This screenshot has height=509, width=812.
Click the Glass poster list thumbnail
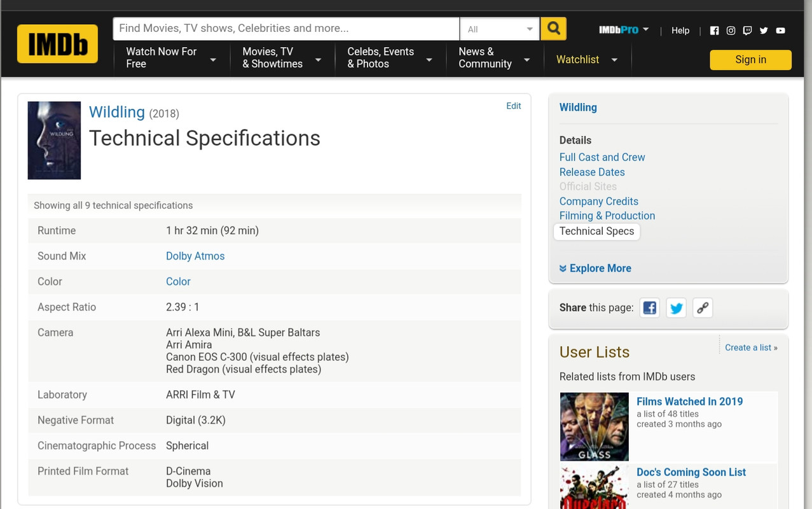pos(595,426)
